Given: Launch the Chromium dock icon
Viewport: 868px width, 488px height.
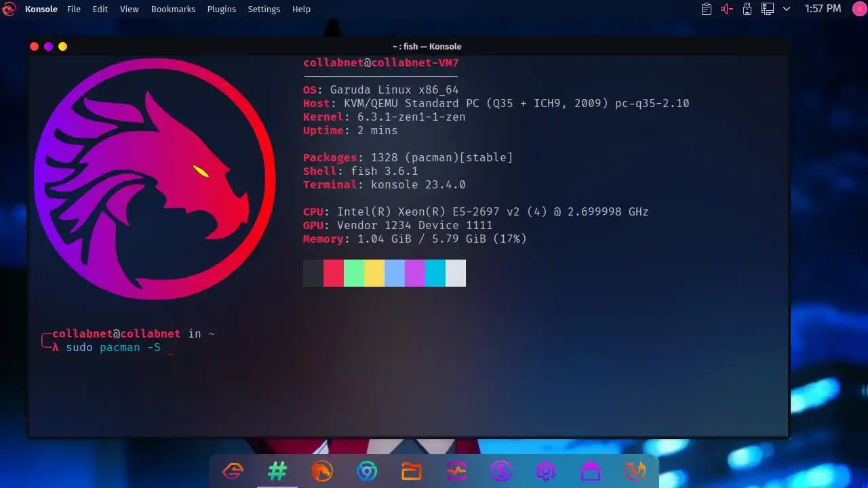Looking at the screenshot, I should click(367, 470).
